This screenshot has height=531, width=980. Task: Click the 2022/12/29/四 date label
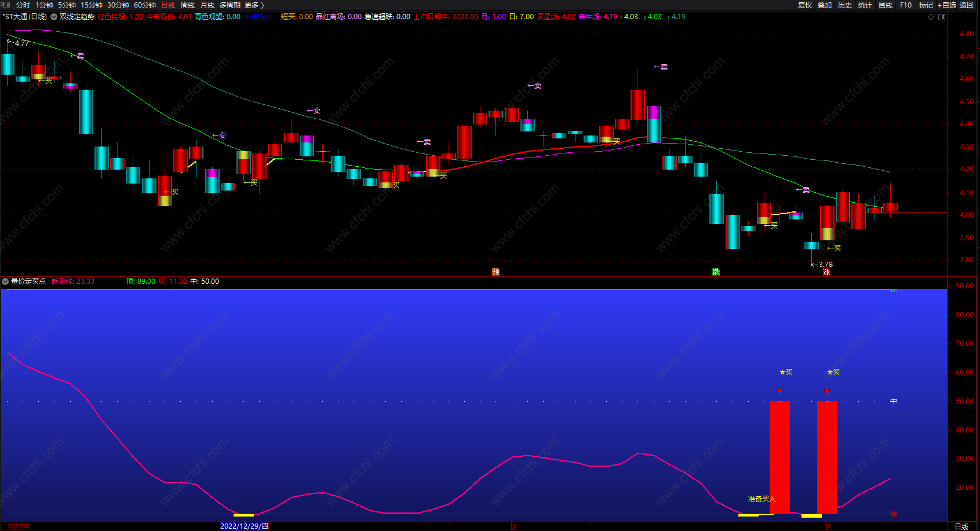(x=244, y=526)
